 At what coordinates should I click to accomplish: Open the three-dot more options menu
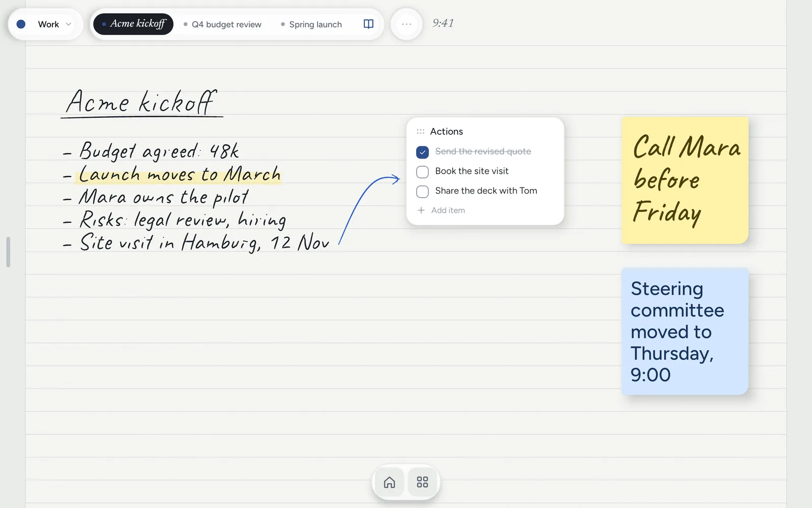[x=407, y=24]
